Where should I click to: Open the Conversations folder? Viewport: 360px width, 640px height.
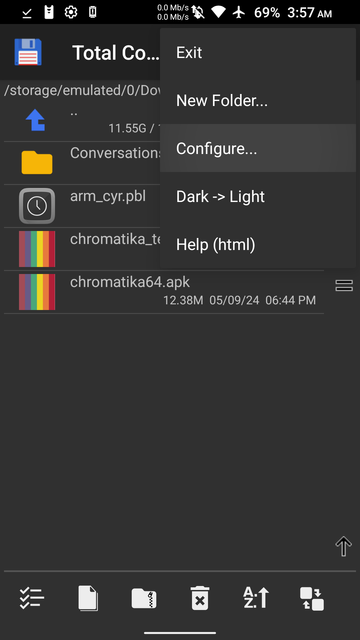click(82, 163)
